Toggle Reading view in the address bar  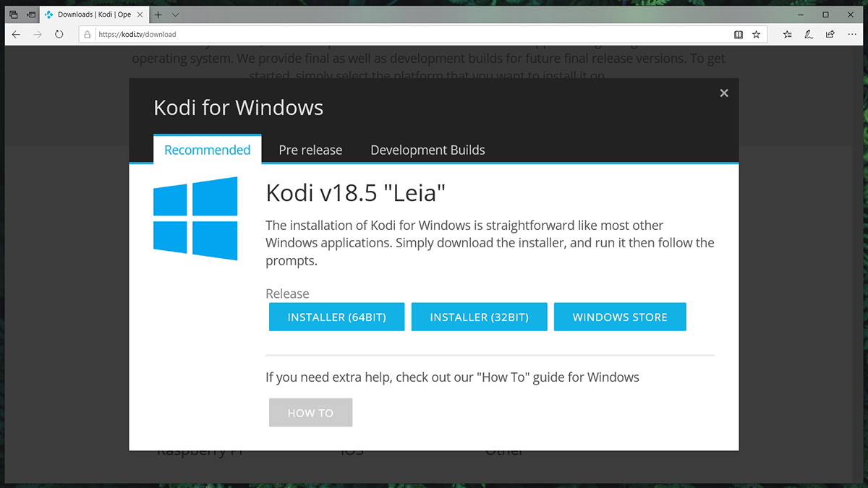(x=739, y=34)
